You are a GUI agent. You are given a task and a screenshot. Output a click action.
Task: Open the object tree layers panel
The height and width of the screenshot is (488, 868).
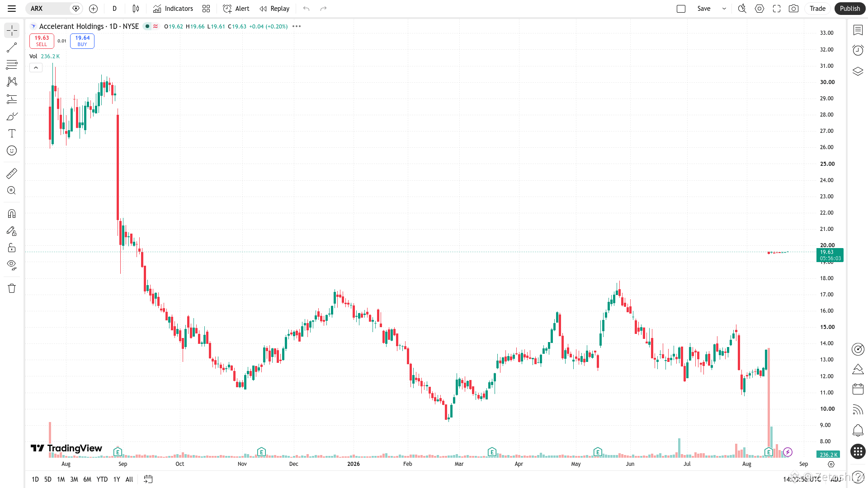(x=858, y=71)
